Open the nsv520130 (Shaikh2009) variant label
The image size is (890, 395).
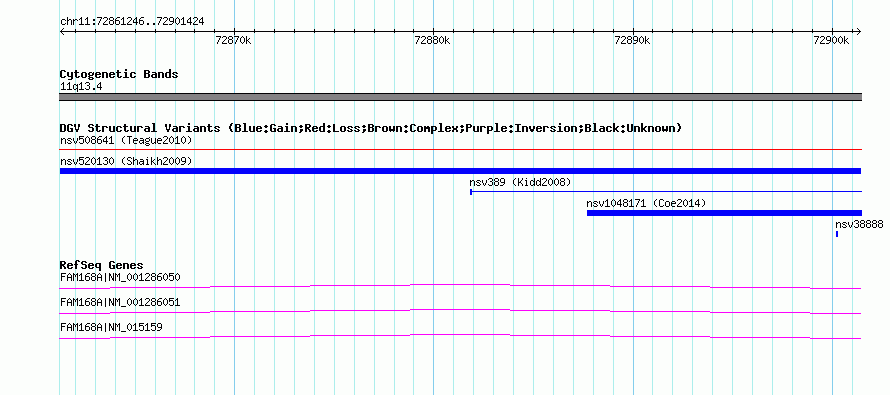pyautogui.click(x=126, y=161)
